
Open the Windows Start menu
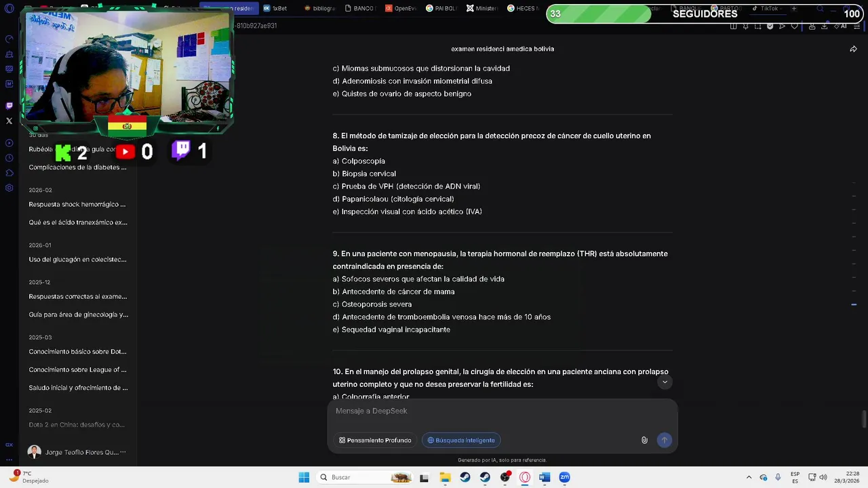coord(304,477)
